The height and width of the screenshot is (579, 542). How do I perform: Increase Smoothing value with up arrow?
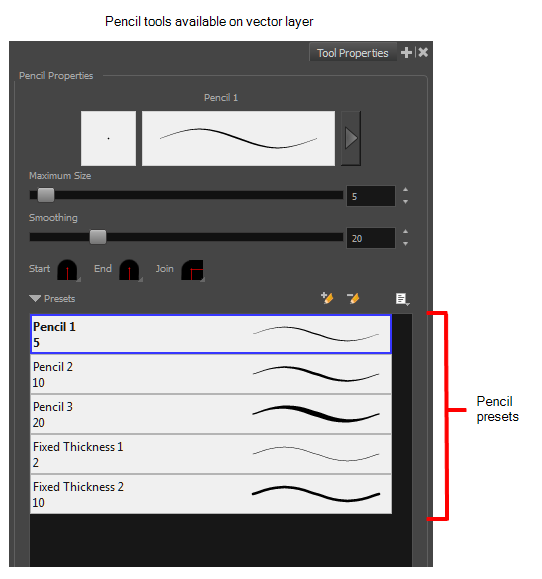405,232
